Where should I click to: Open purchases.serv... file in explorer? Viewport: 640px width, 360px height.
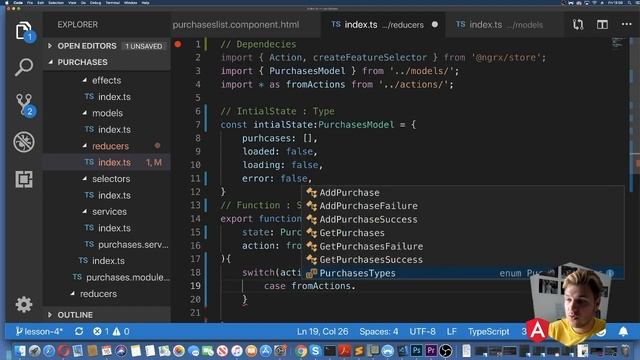107,244
